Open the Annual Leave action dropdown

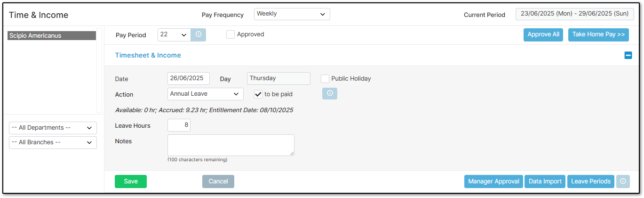pyautogui.click(x=206, y=94)
